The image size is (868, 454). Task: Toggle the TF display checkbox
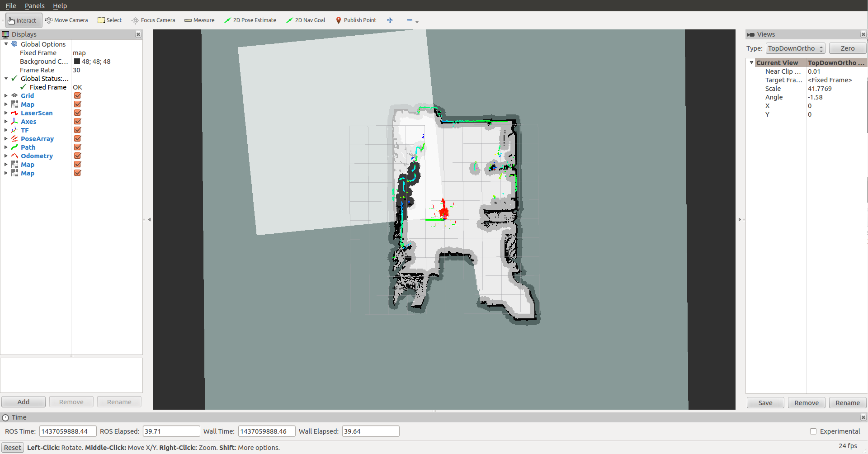click(77, 130)
